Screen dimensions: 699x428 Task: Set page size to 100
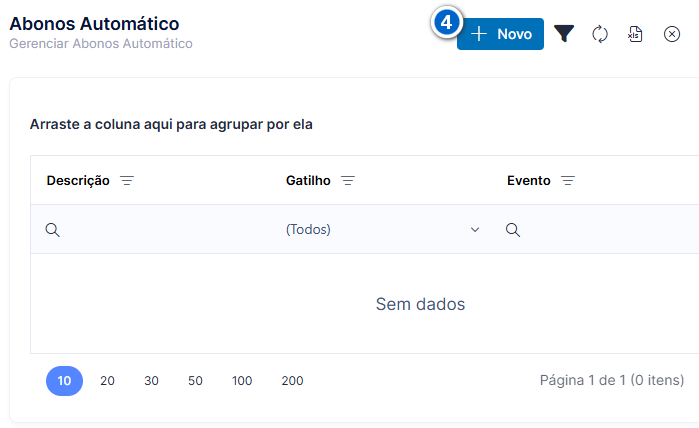(242, 381)
